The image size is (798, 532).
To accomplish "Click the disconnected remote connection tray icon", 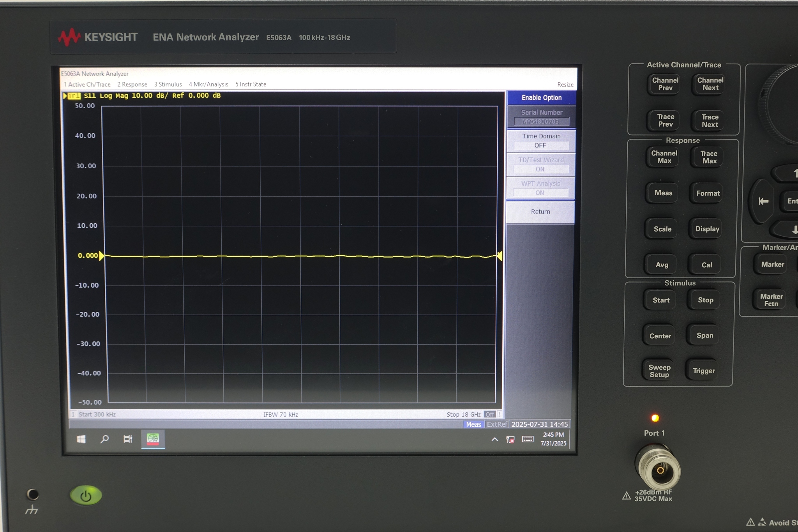I will (x=510, y=439).
